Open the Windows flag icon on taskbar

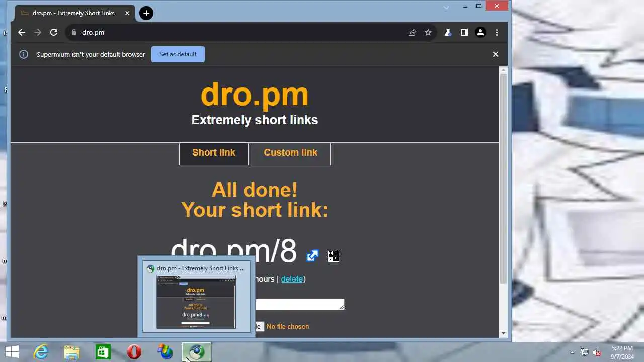(x=166, y=352)
